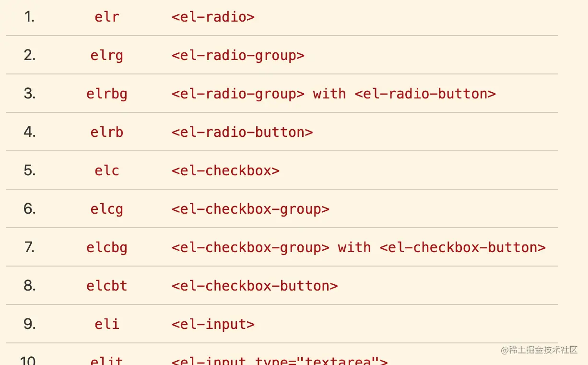This screenshot has width=588, height=365.
Task: Click <el-radio-group> with <el-radio-button> text
Action: 334,94
